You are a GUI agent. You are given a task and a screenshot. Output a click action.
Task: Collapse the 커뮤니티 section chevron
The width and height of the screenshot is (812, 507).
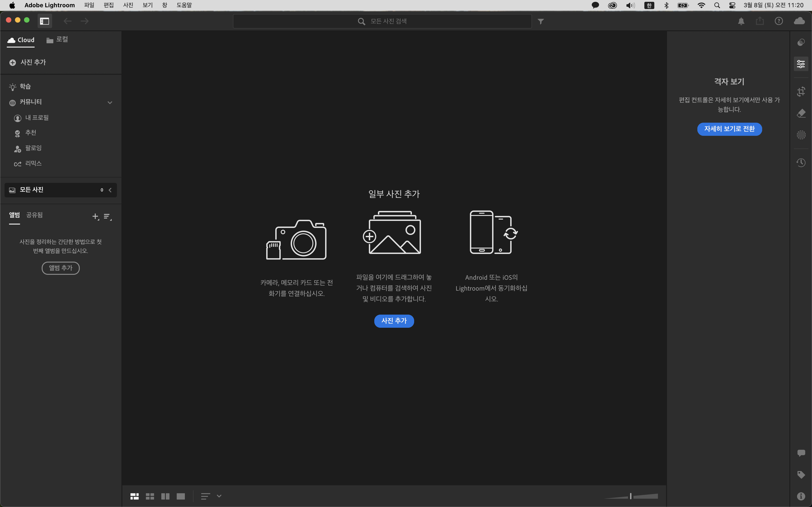tap(110, 103)
